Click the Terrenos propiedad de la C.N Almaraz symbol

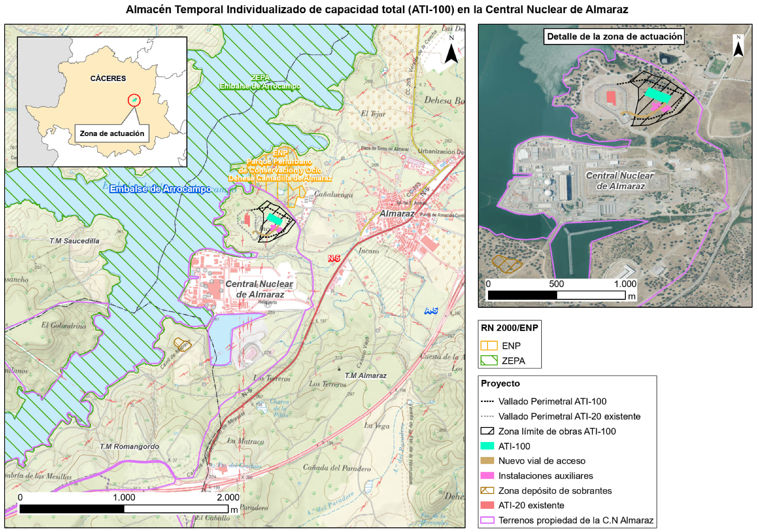pos(487,520)
